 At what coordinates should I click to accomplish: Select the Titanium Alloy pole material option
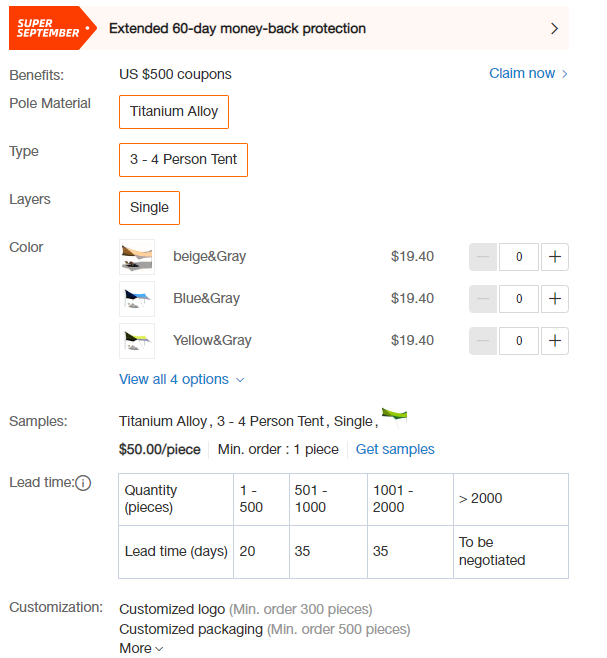coord(174,112)
